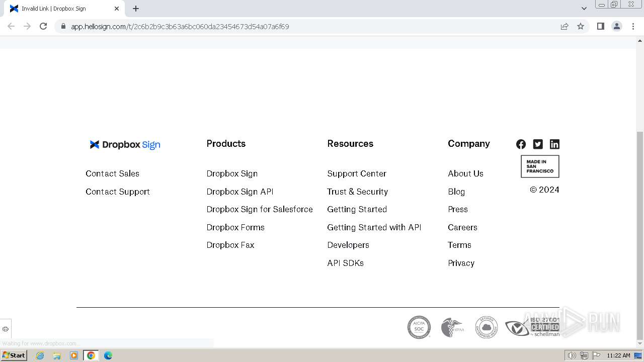The height and width of the screenshot is (362, 644).
Task: Open a new browser tab with plus
Action: tap(136, 9)
